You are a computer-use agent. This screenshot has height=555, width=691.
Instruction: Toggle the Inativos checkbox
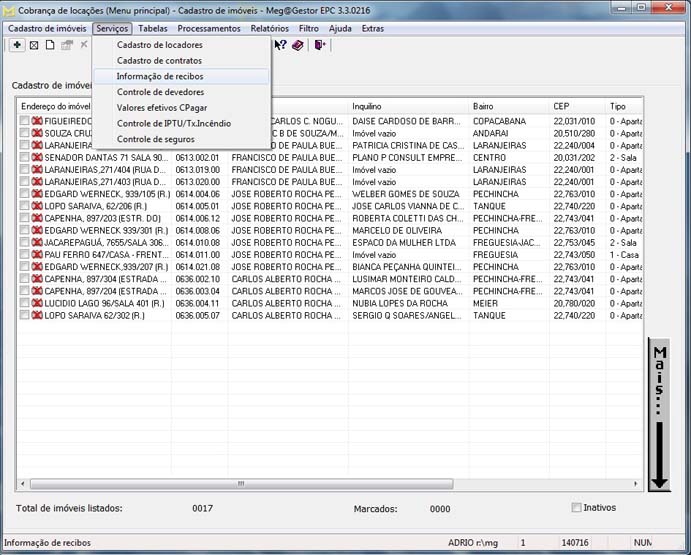coord(576,508)
